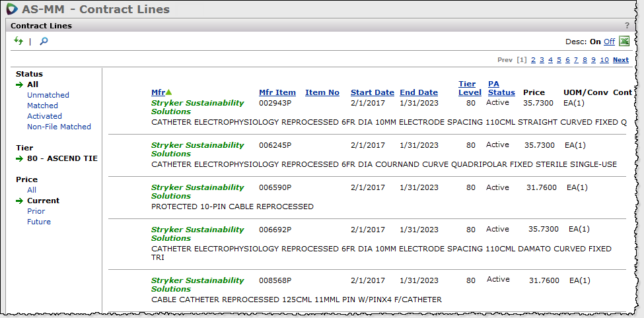
Task: Click the refresh arrows icon
Action: (x=18, y=42)
